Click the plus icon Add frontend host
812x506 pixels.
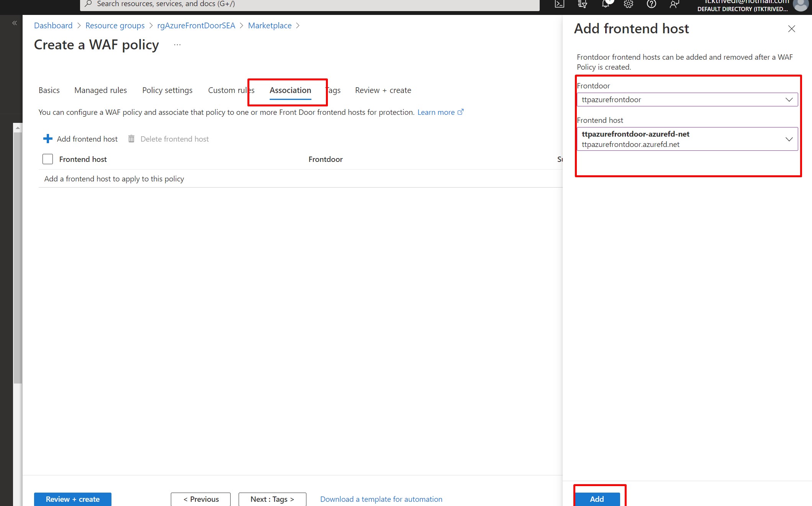point(48,139)
